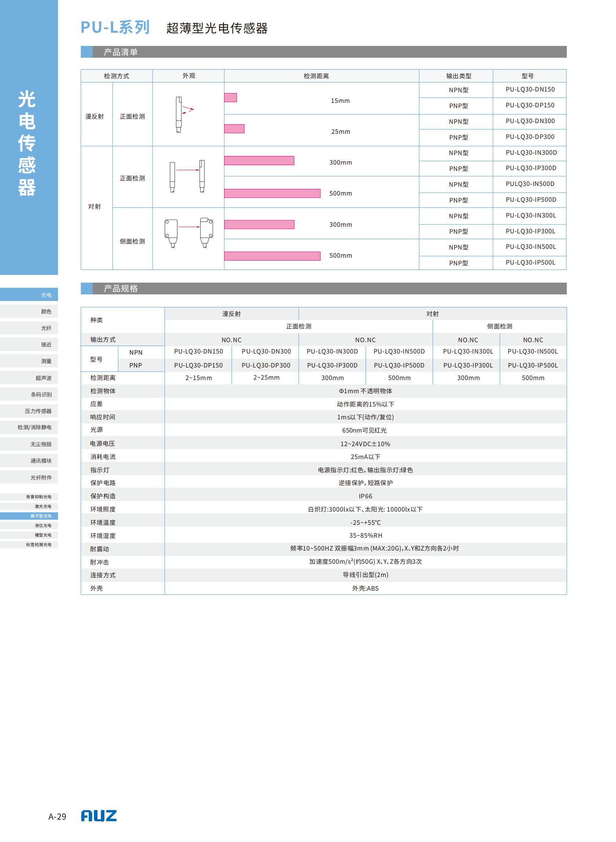This screenshot has height=842, width=616.
Task: Click the 激光光电 sub-tab
Action: tap(29, 506)
